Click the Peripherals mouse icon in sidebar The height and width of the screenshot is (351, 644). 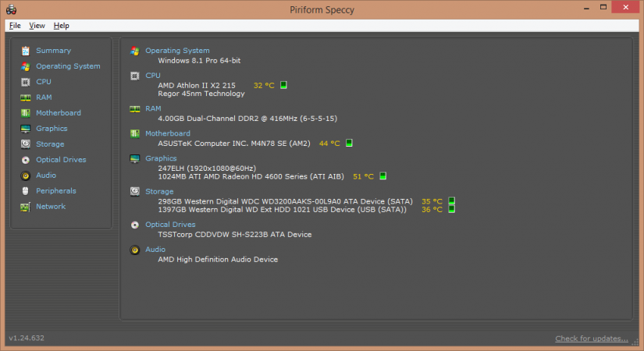26,191
